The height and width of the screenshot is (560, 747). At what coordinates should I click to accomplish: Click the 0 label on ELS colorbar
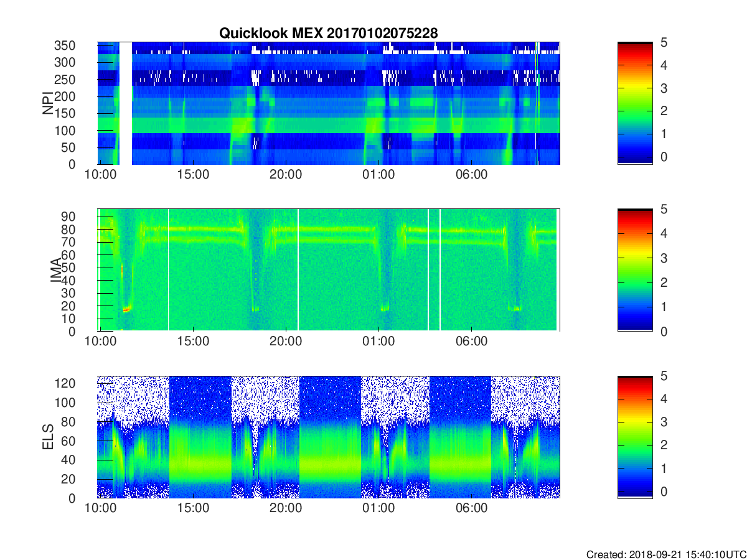(x=664, y=491)
